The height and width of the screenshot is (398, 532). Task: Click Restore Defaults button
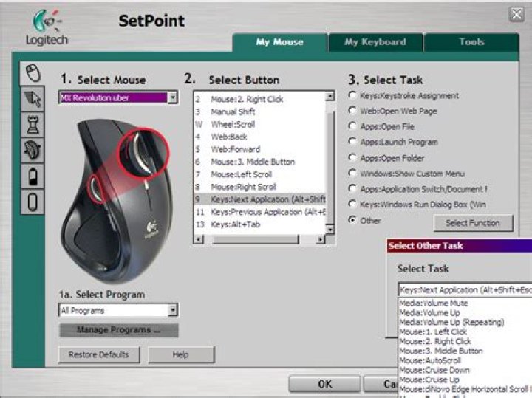[x=99, y=354]
